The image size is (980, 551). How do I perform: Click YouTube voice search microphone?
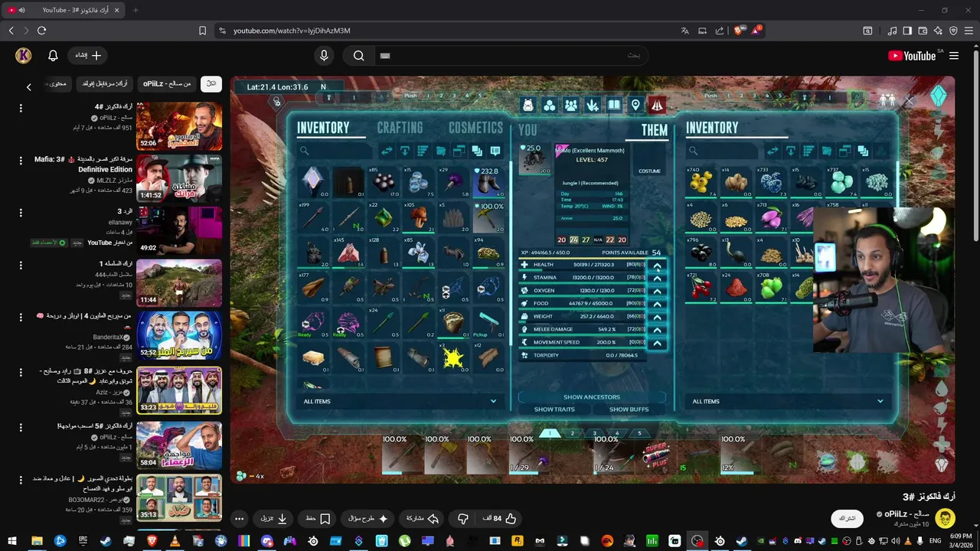324,55
